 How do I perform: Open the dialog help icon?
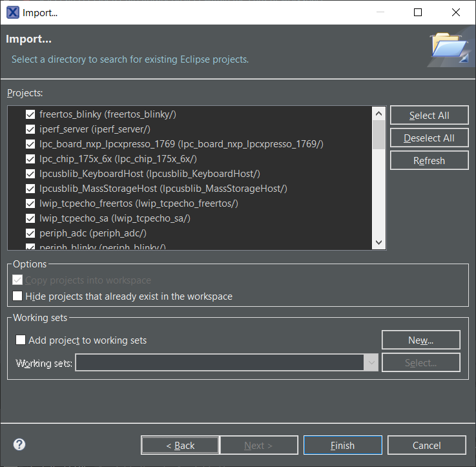[19, 444]
